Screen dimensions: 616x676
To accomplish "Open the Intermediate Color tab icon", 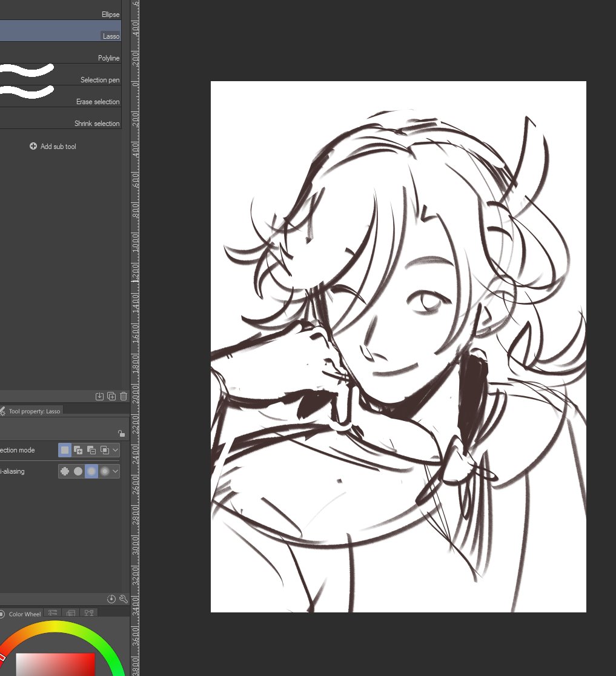I will (89, 612).
